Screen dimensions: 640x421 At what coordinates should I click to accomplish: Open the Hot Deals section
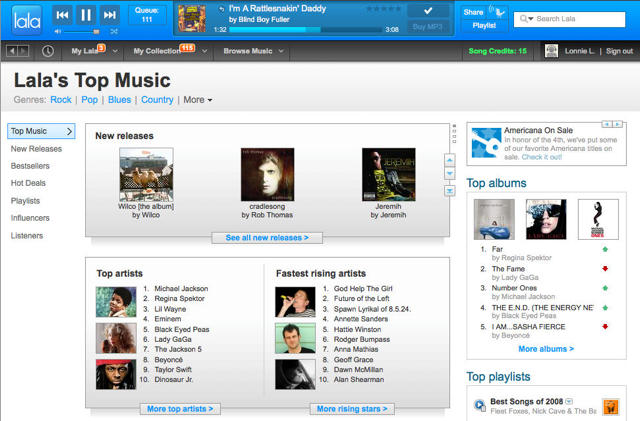point(27,183)
